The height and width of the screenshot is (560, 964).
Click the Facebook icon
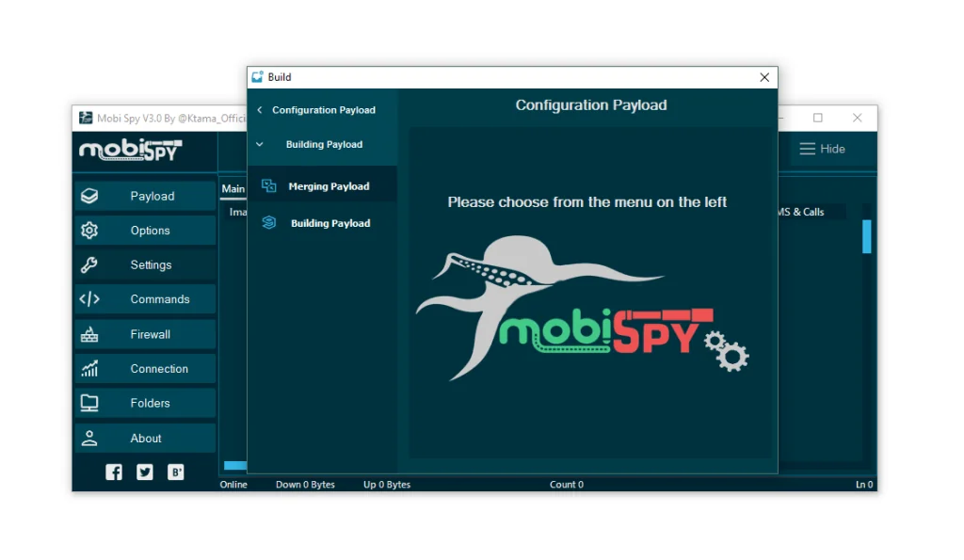click(x=113, y=472)
